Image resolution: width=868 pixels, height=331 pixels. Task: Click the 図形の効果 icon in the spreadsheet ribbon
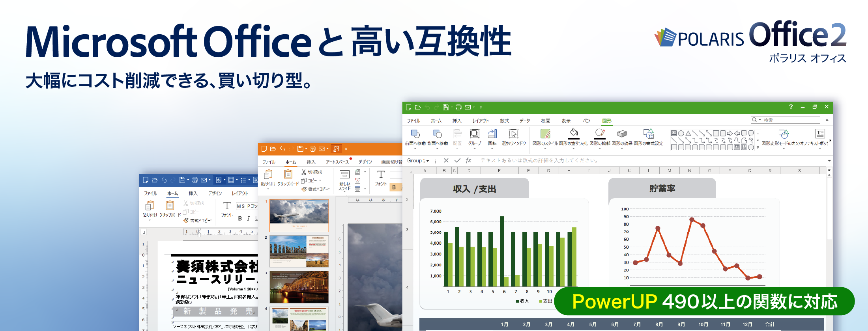click(x=622, y=134)
